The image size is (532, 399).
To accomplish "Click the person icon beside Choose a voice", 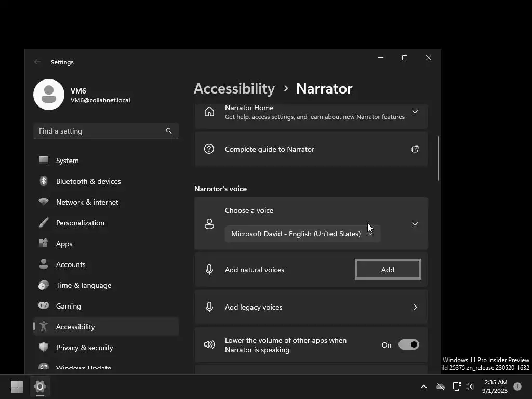I will pyautogui.click(x=209, y=224).
